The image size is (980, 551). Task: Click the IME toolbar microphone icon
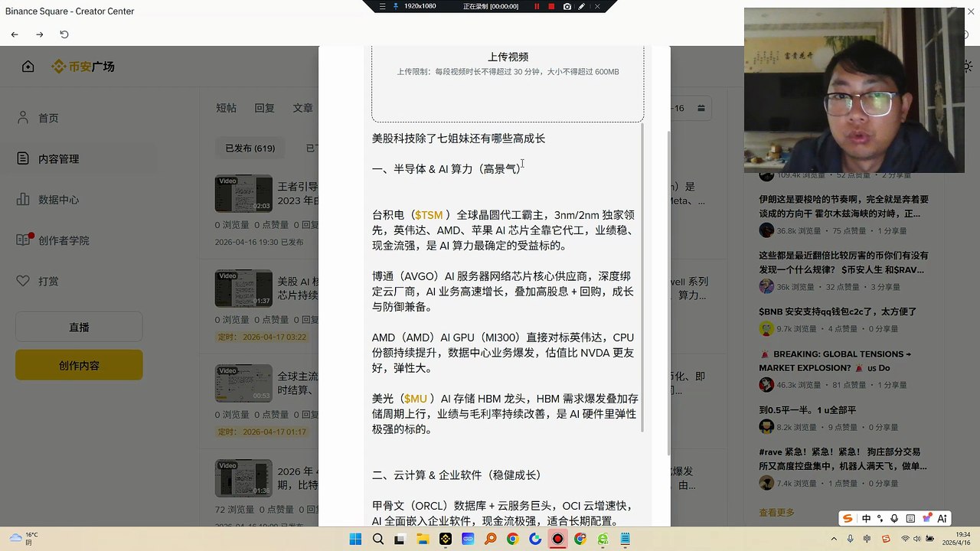[894, 518]
